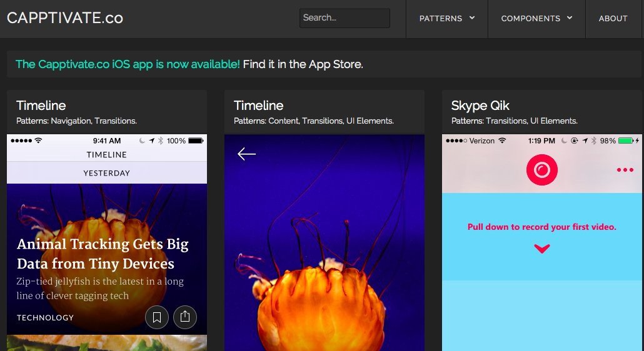Click the Bluetooth icon in first Timeline status bar

161,141
